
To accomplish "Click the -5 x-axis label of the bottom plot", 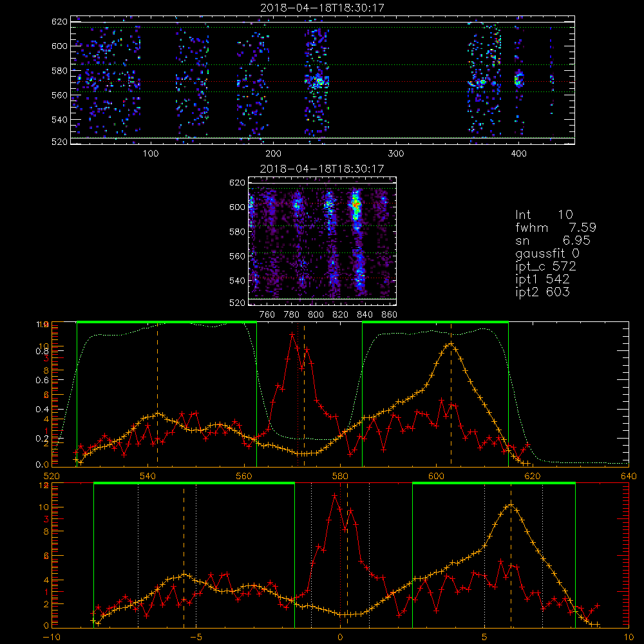I will pos(196,638).
